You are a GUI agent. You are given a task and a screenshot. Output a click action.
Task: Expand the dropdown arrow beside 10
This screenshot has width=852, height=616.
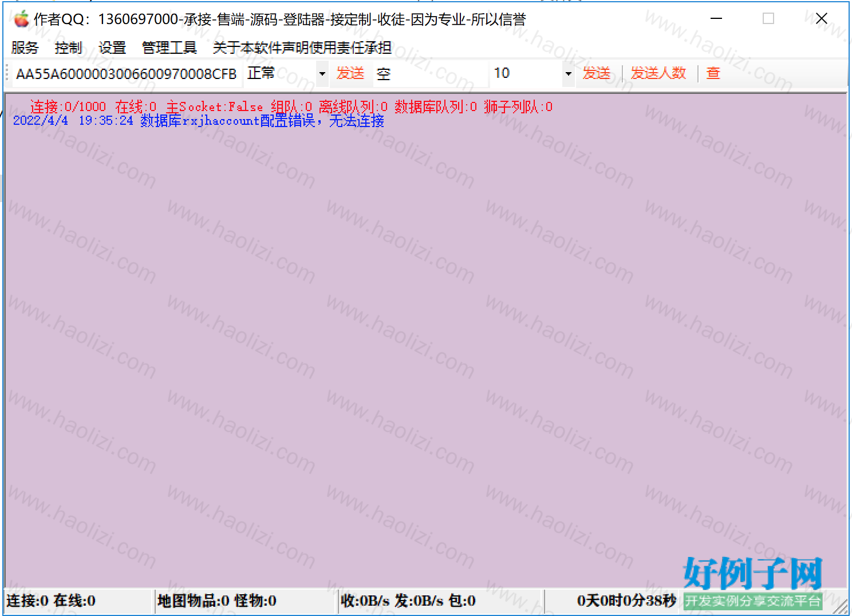click(x=568, y=74)
